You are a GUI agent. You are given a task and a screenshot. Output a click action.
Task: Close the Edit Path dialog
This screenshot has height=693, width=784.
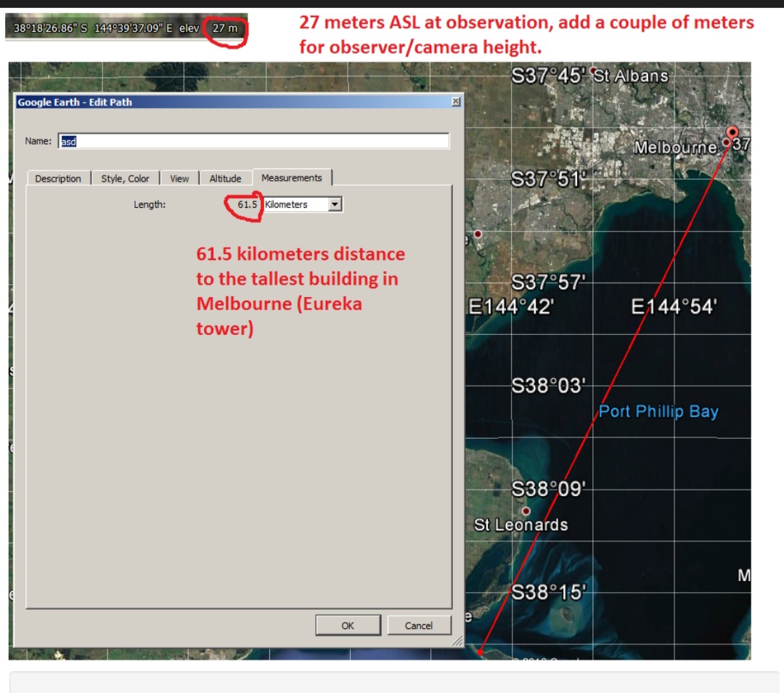pos(455,102)
